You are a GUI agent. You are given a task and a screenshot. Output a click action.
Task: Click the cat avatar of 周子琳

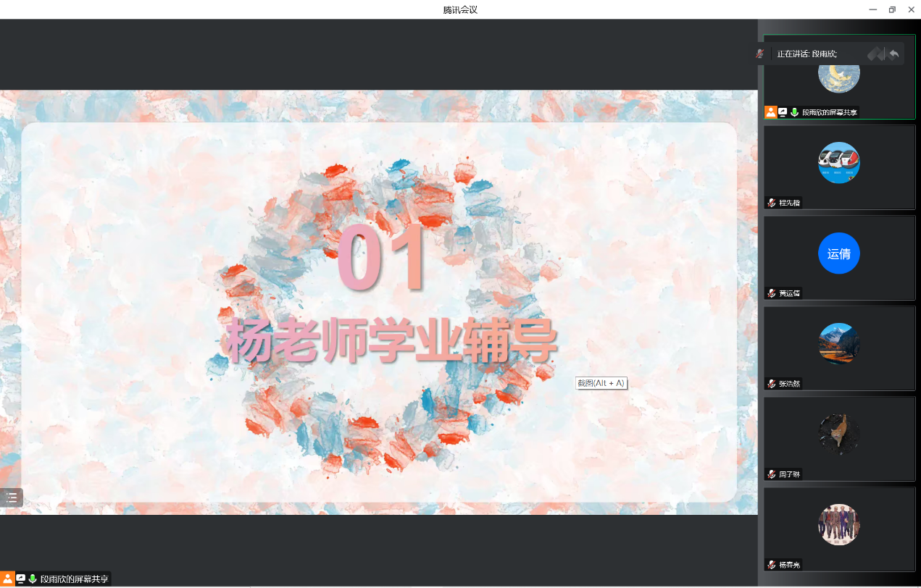coord(838,434)
